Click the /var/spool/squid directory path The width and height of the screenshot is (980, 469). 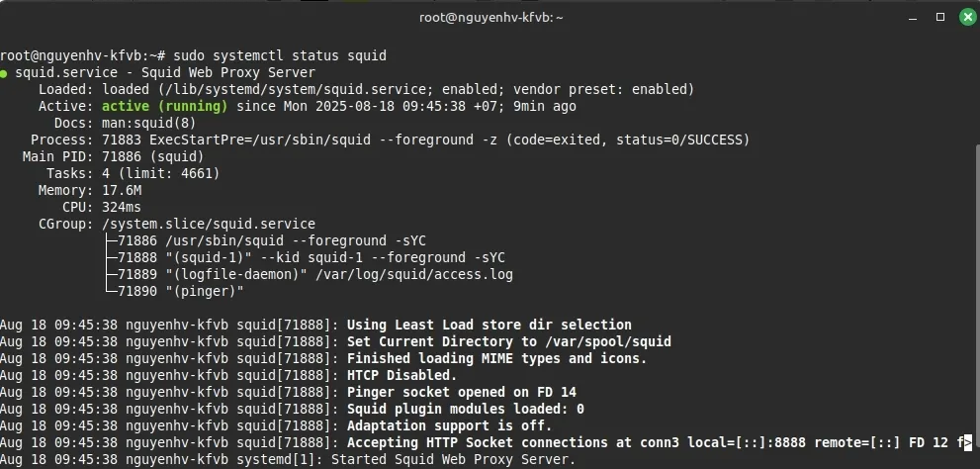pos(607,341)
